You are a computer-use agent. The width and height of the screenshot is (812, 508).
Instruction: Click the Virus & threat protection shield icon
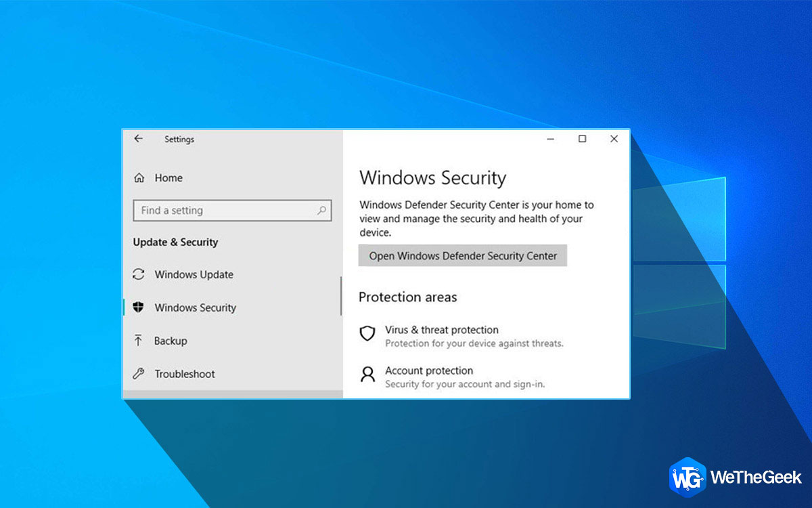tap(367, 333)
